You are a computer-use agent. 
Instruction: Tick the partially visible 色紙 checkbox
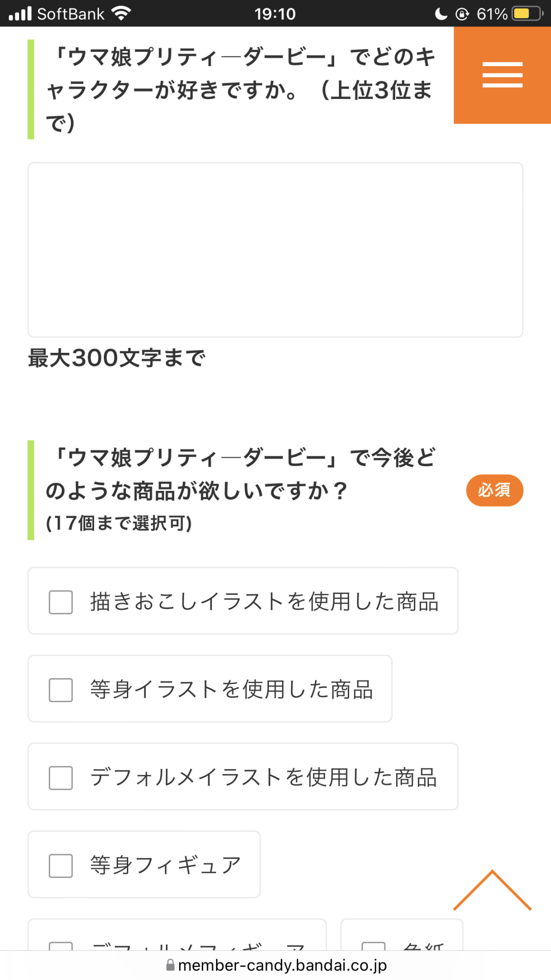(x=373, y=946)
